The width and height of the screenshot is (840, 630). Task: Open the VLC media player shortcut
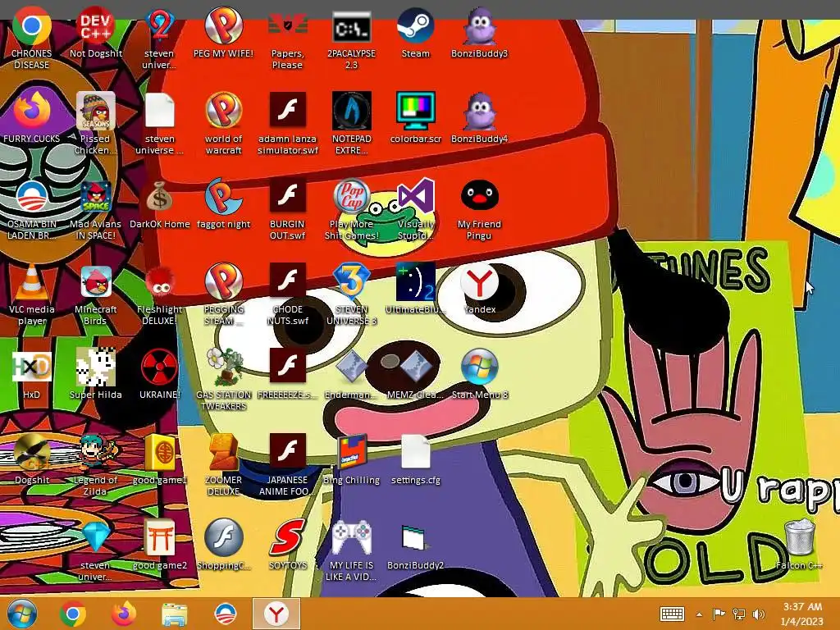pos(32,282)
